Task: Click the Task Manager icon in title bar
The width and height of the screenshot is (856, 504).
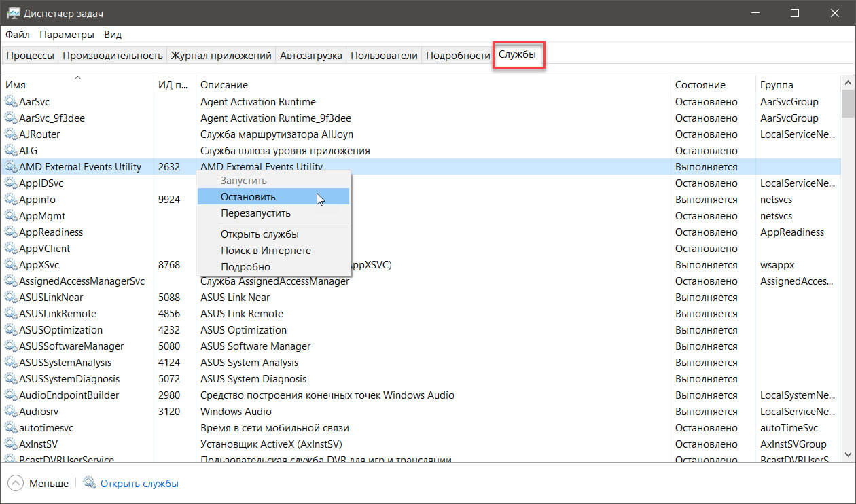Action: coord(12,13)
